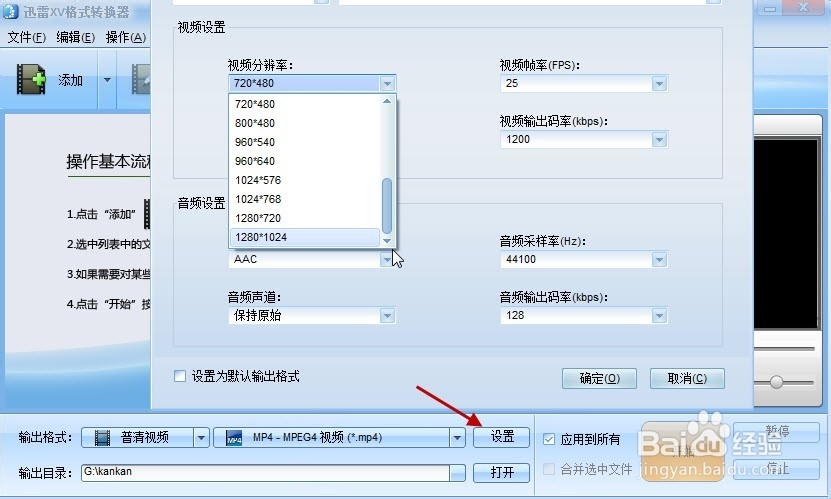Open the MP4 - MPEG4 format dropdown

point(457,438)
